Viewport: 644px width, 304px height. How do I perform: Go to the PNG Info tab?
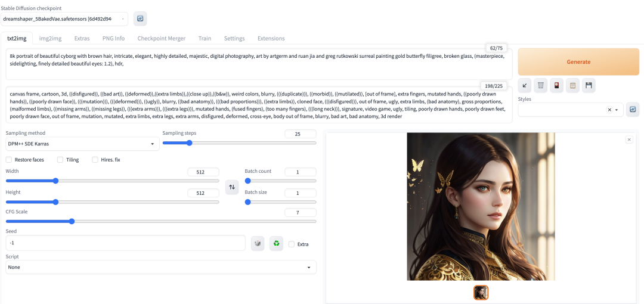pyautogui.click(x=114, y=38)
